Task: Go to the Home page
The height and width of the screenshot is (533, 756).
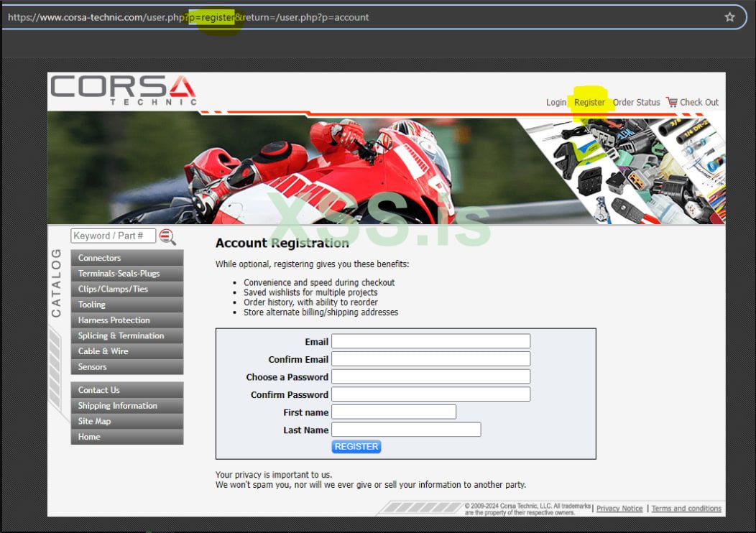Action: [x=126, y=437]
